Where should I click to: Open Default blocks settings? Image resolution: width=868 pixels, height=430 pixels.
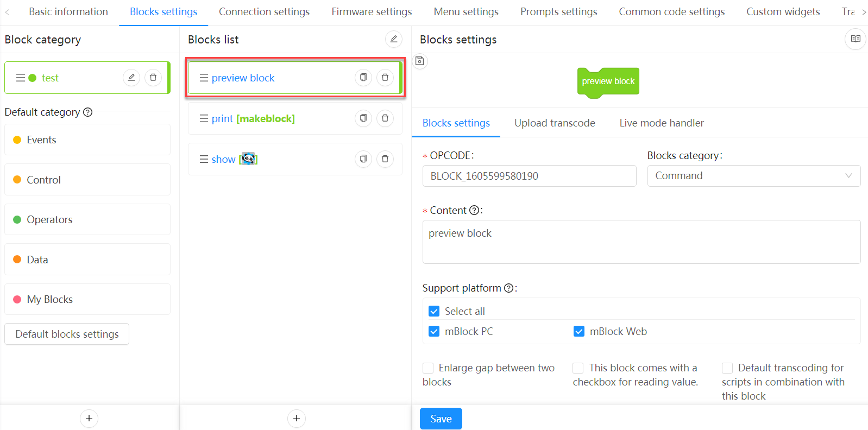pyautogui.click(x=67, y=334)
